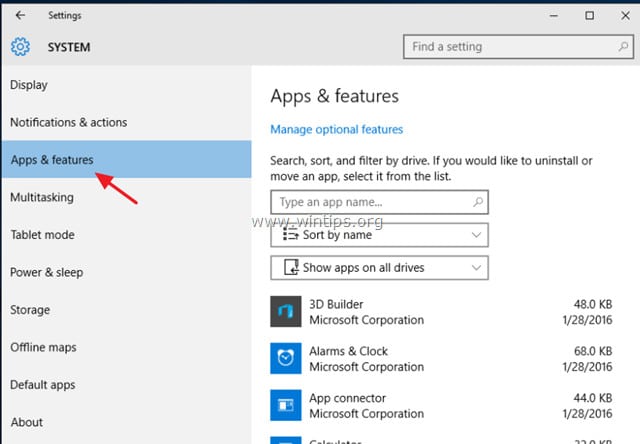Maximize the Settings window
Image resolution: width=640 pixels, height=444 pixels.
coord(589,16)
